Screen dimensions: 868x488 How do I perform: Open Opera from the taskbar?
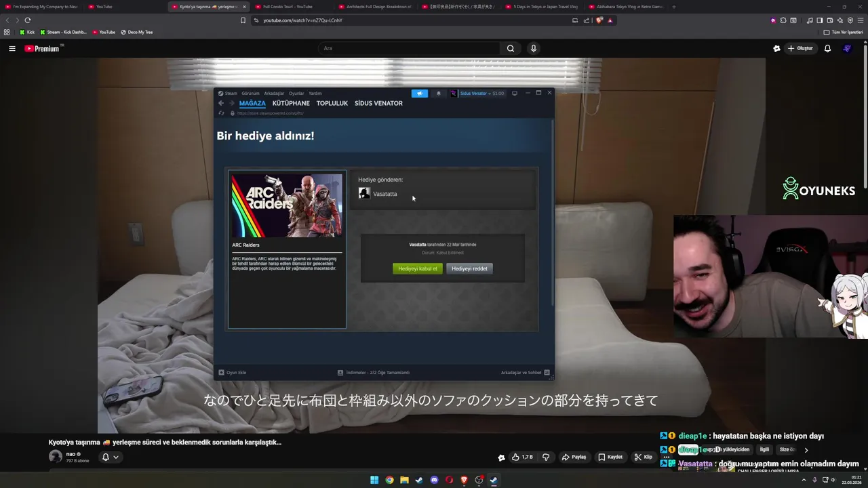449,480
